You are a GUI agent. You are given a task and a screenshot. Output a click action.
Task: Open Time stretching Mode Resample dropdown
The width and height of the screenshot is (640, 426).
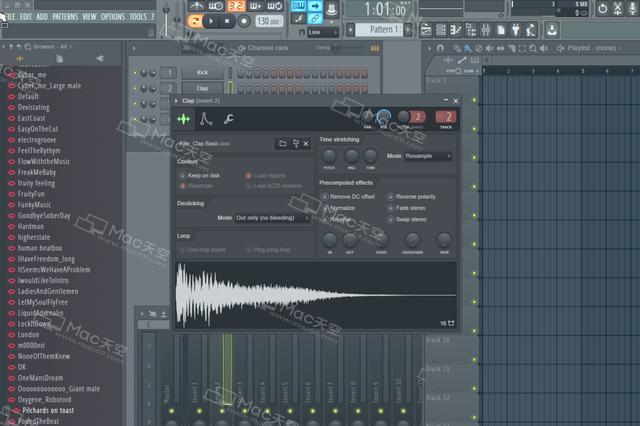(x=428, y=156)
